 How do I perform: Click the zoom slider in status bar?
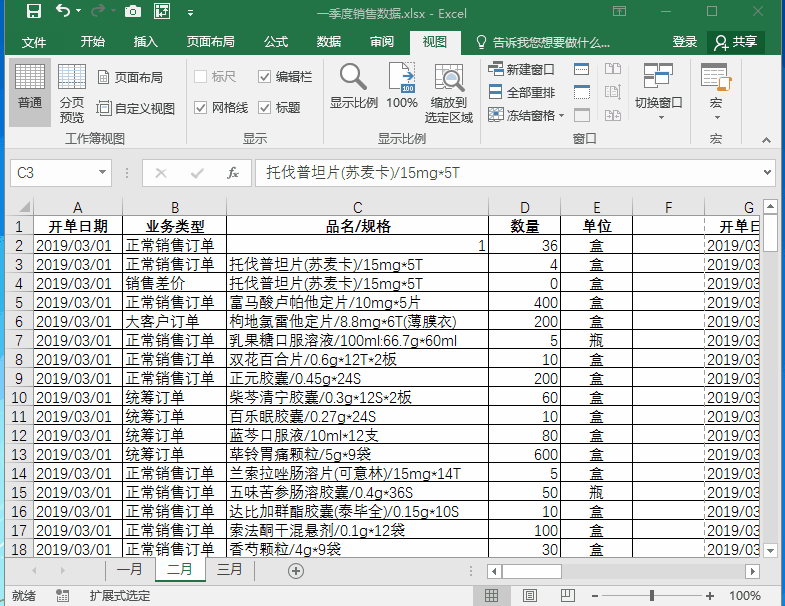pyautogui.click(x=658, y=596)
